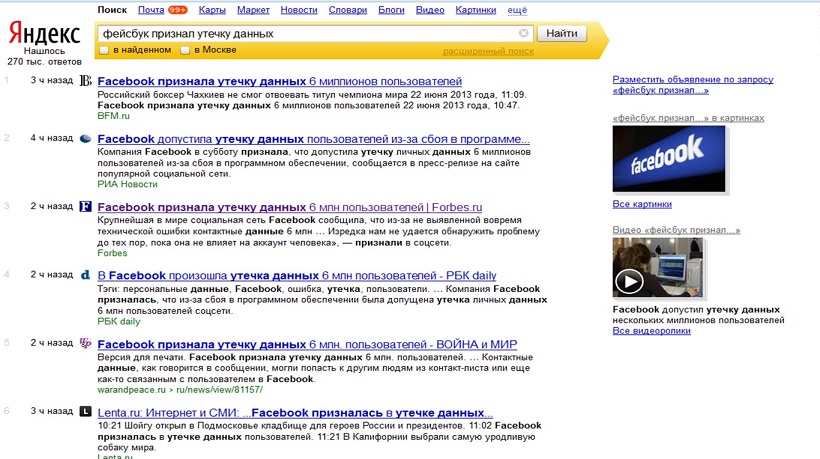Viewport: 820px width, 459px height.
Task: Click the green РИА Новости source link
Action: coord(128,184)
